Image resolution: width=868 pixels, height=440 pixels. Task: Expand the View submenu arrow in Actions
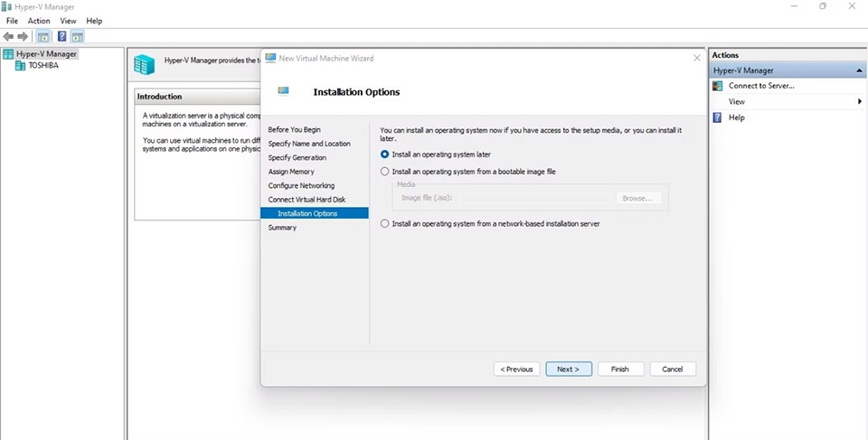tap(860, 101)
